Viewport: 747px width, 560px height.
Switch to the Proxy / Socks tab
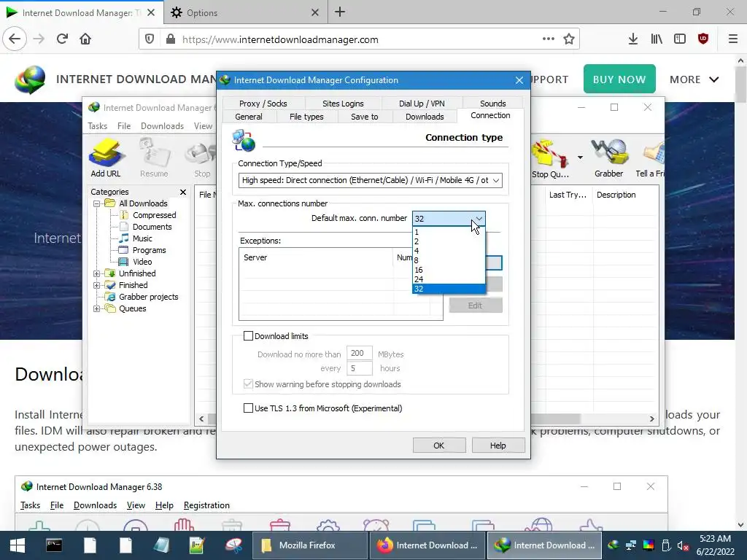[x=263, y=104]
